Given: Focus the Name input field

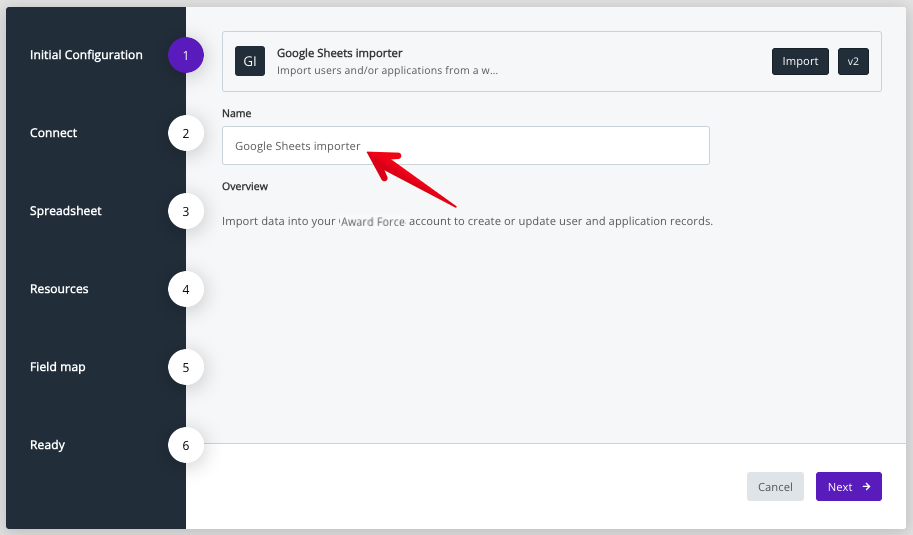Looking at the screenshot, I should click(x=466, y=146).
